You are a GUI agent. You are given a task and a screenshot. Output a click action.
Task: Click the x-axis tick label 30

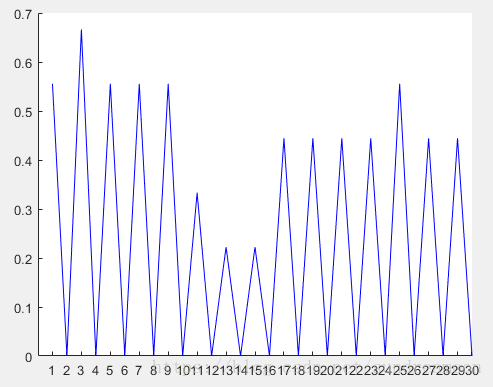pyautogui.click(x=471, y=370)
